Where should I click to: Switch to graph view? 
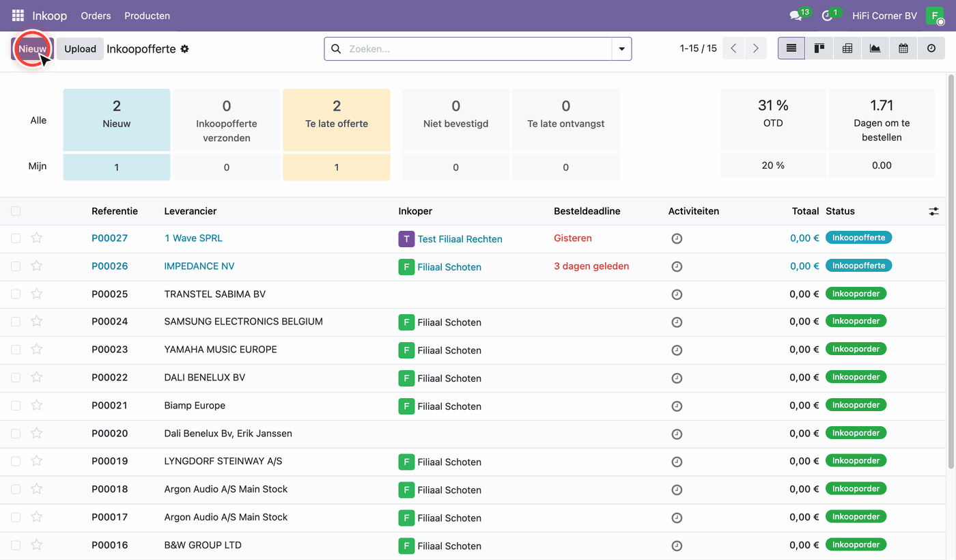click(x=875, y=48)
